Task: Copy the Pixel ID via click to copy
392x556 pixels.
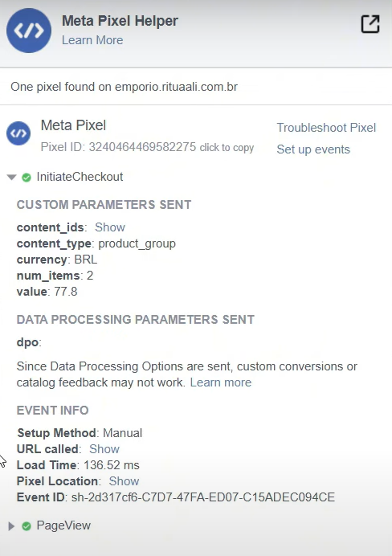Action: (227, 148)
